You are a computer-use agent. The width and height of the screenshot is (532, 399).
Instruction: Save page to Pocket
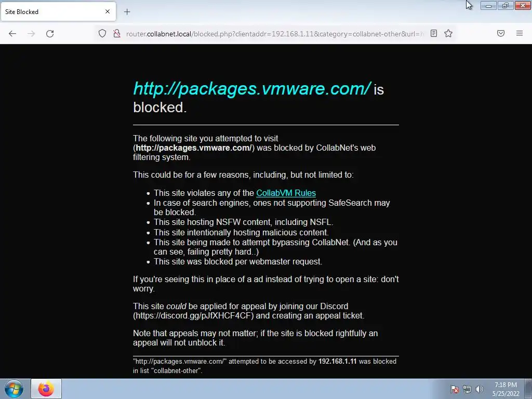[501, 33]
